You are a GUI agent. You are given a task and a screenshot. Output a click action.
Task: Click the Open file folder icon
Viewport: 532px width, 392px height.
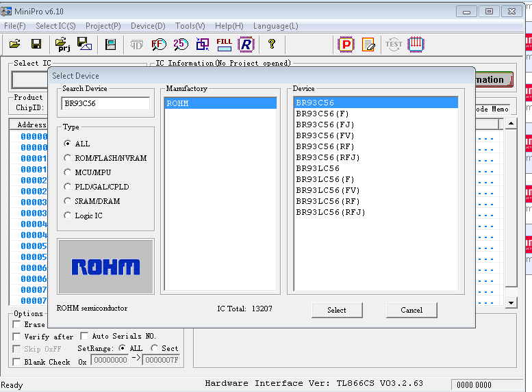15,44
